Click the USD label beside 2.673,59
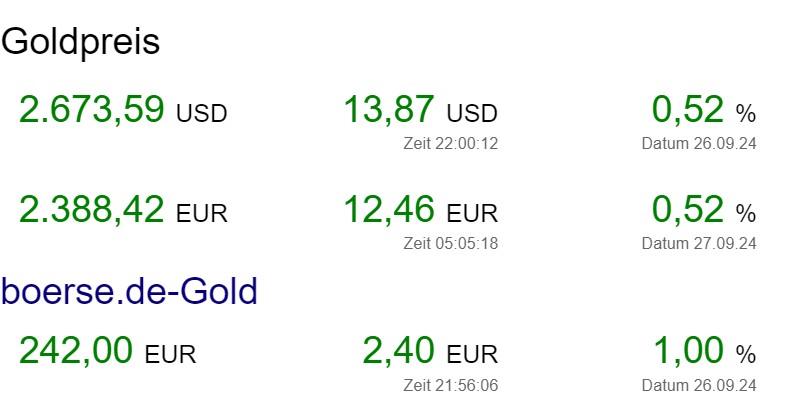The image size is (795, 411). coord(202,113)
